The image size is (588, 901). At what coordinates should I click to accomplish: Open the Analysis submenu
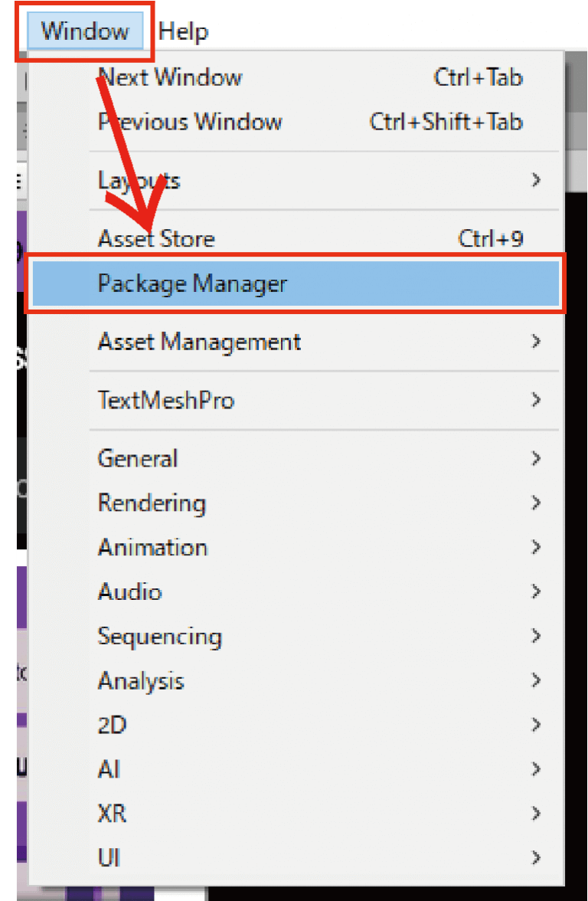click(x=141, y=680)
